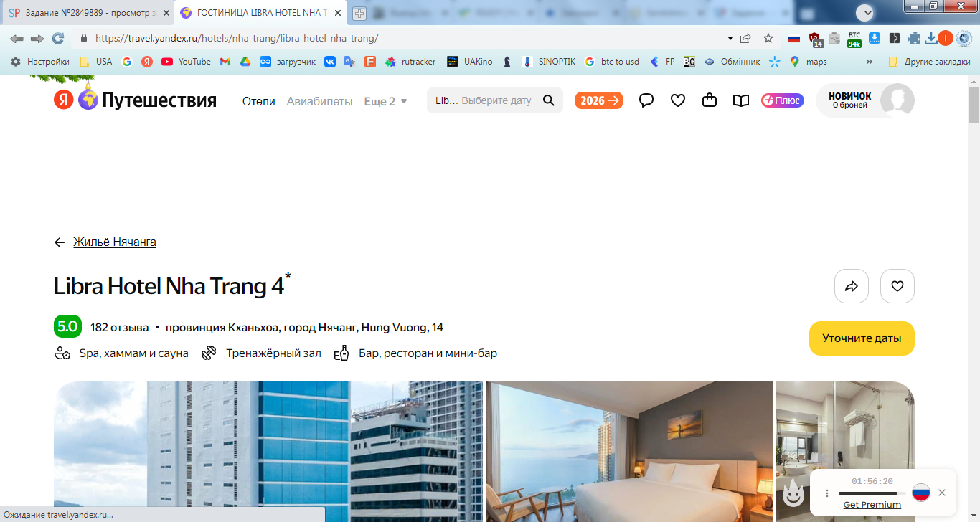
Task: Open the 'Настройки' bookmark
Action: pos(40,62)
